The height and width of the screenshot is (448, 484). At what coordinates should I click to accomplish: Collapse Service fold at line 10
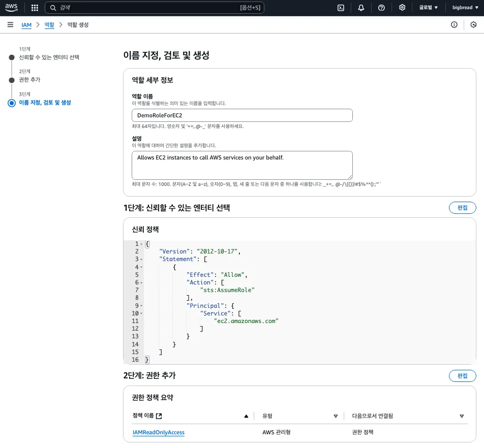click(x=141, y=313)
